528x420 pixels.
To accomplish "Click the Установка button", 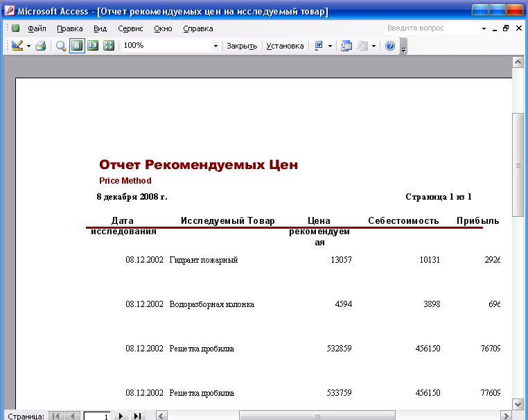I will pyautogui.click(x=285, y=46).
